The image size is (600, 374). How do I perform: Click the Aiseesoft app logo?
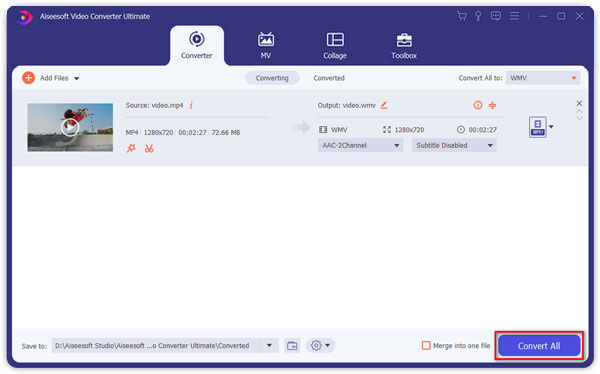coord(24,17)
